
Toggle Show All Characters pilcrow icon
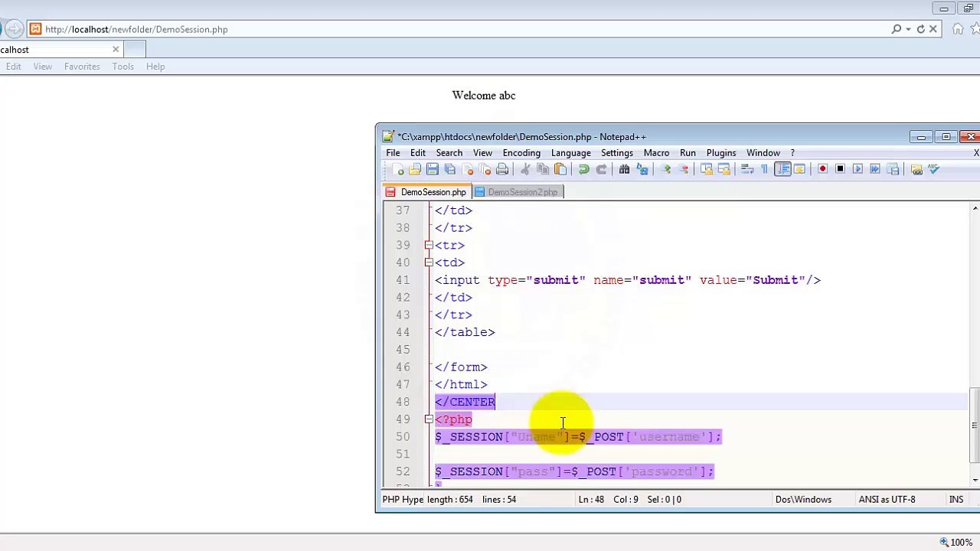point(764,169)
